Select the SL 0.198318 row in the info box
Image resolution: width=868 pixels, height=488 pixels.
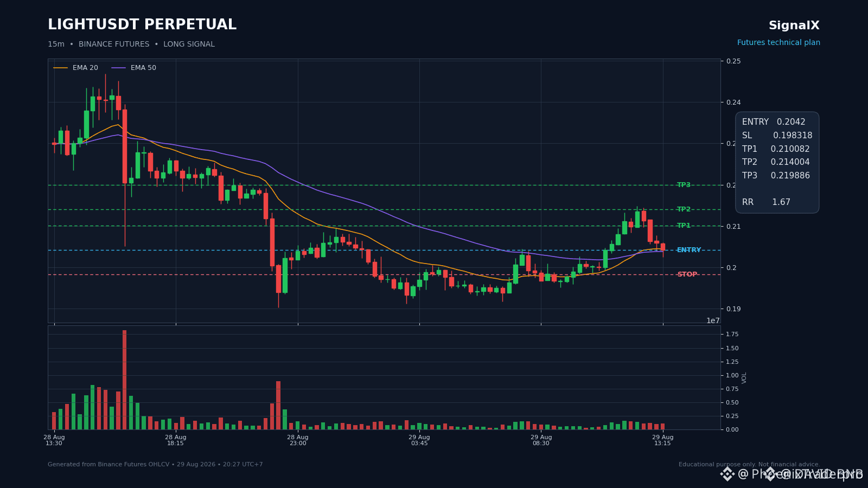click(777, 136)
